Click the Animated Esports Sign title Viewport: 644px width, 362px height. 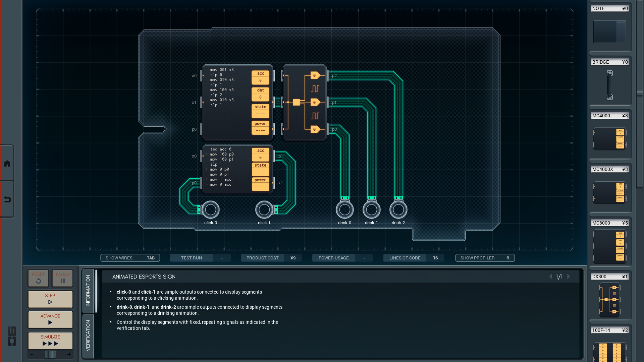point(144,277)
